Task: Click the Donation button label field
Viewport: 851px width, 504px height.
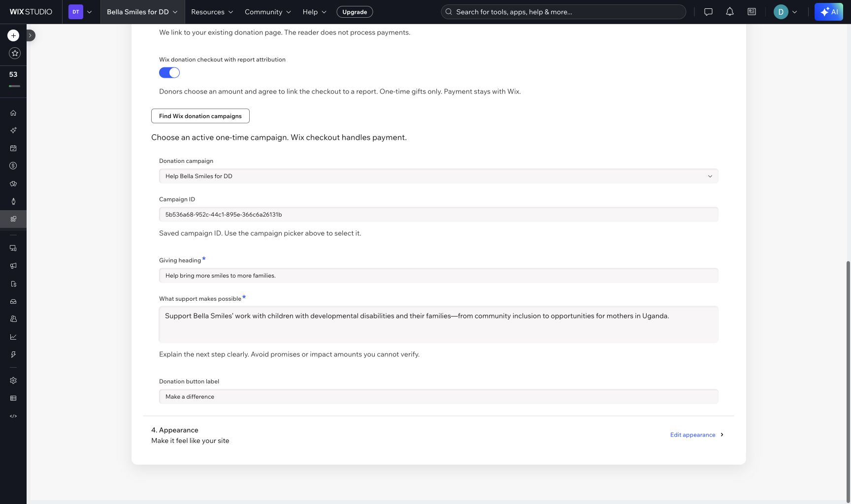Action: [438, 397]
